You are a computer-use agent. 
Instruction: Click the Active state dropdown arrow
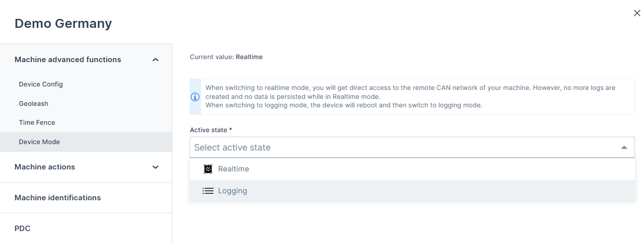[x=624, y=148]
